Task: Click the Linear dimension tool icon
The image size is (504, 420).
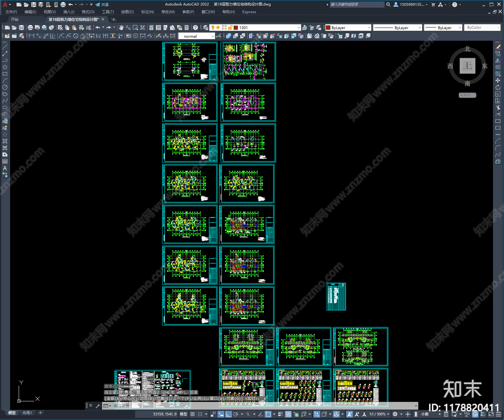Action: 31,36
